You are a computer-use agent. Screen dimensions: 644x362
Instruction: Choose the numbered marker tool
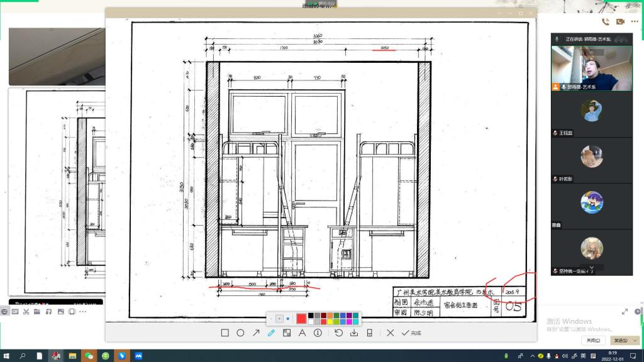pos(318,333)
